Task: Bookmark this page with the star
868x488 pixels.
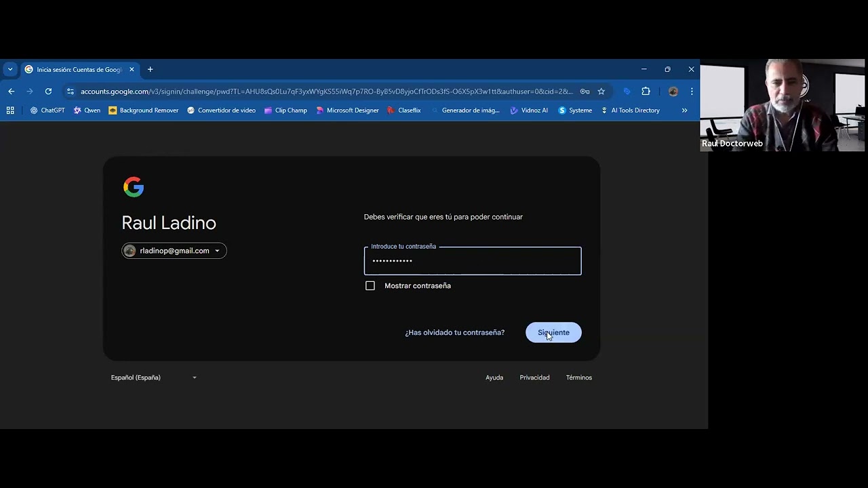Action: tap(601, 91)
